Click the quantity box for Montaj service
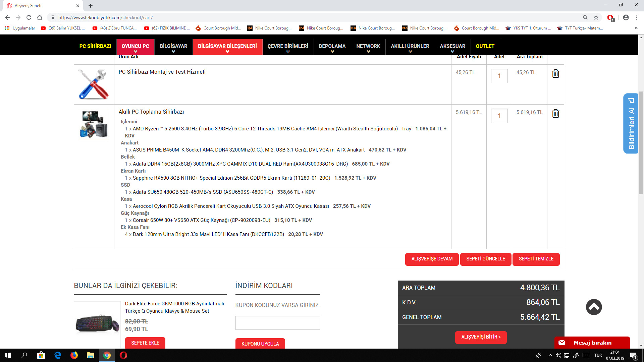644x362 pixels. (x=499, y=76)
